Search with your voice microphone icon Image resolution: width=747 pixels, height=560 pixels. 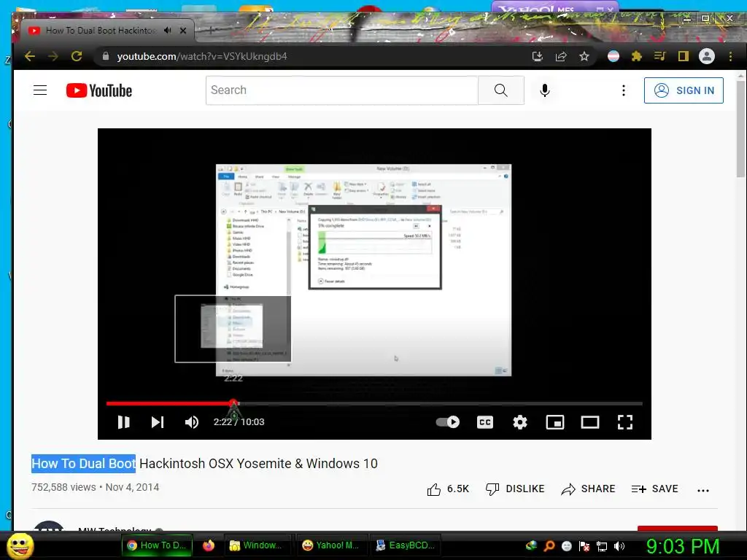coord(545,90)
